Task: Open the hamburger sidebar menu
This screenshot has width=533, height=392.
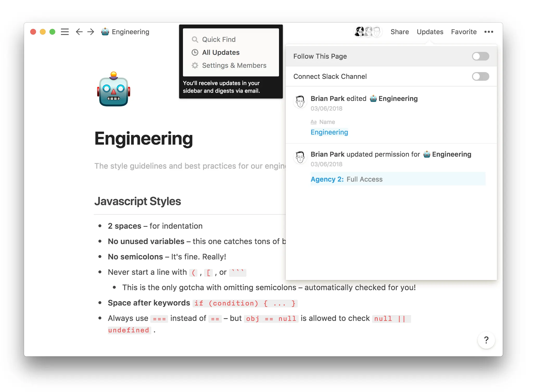Action: pyautogui.click(x=65, y=32)
